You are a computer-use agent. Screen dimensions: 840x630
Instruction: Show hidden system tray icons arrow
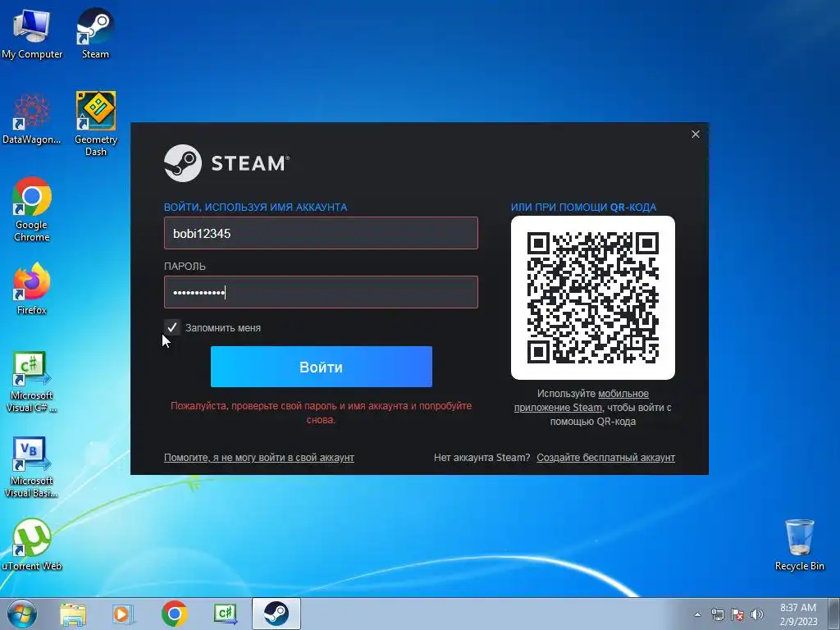point(697,614)
